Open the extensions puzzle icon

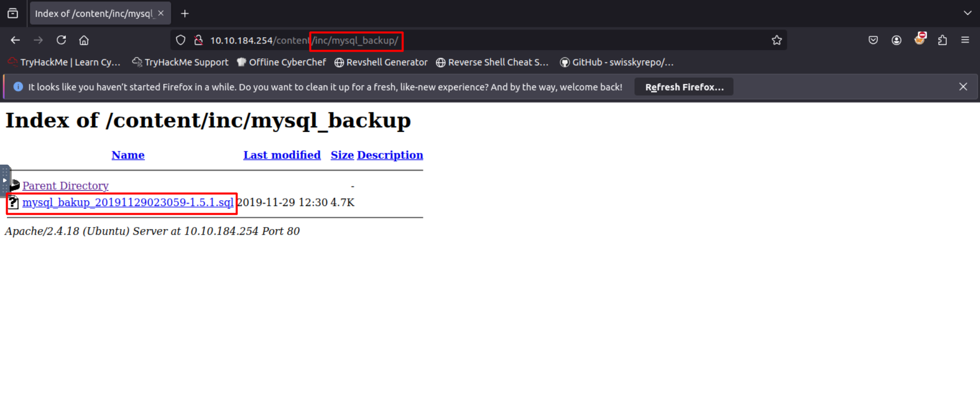coord(942,40)
